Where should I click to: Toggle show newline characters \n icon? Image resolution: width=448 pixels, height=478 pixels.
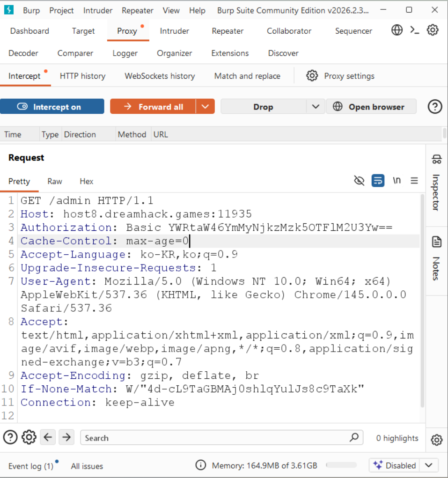(x=397, y=180)
